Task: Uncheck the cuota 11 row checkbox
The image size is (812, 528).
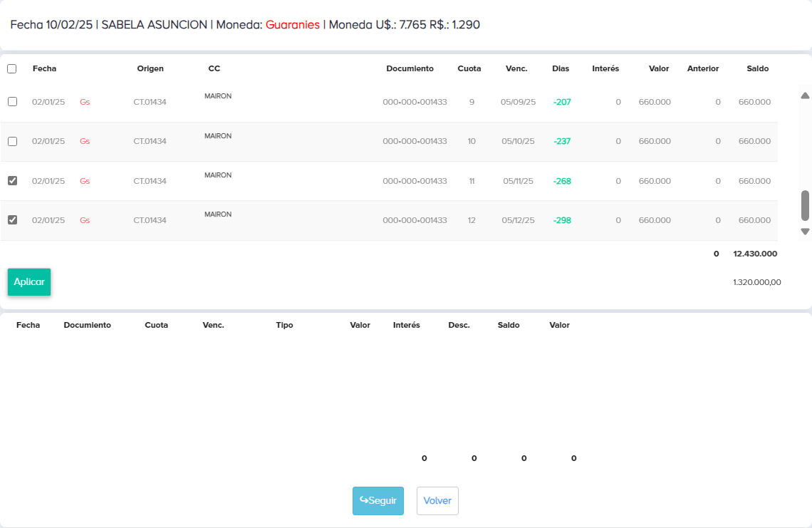Action: click(x=12, y=181)
